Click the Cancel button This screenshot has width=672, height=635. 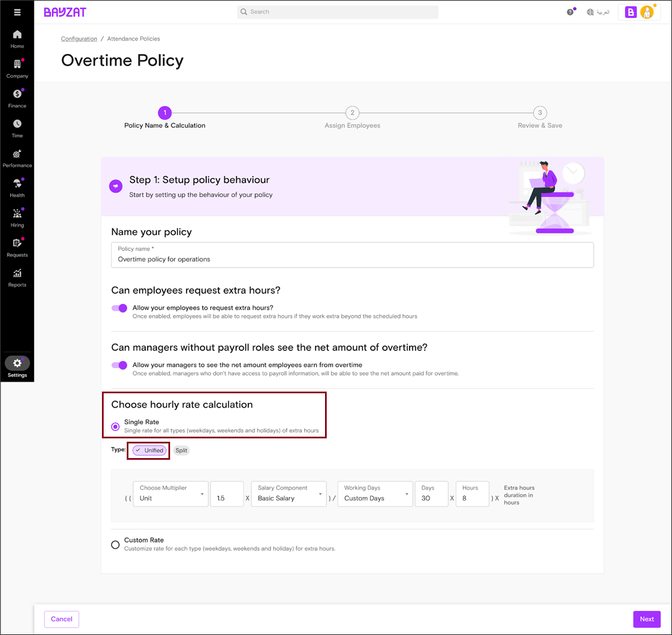click(62, 619)
